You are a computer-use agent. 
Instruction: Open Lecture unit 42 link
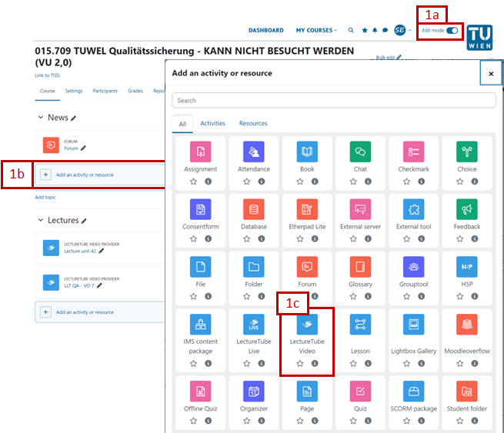click(x=80, y=251)
